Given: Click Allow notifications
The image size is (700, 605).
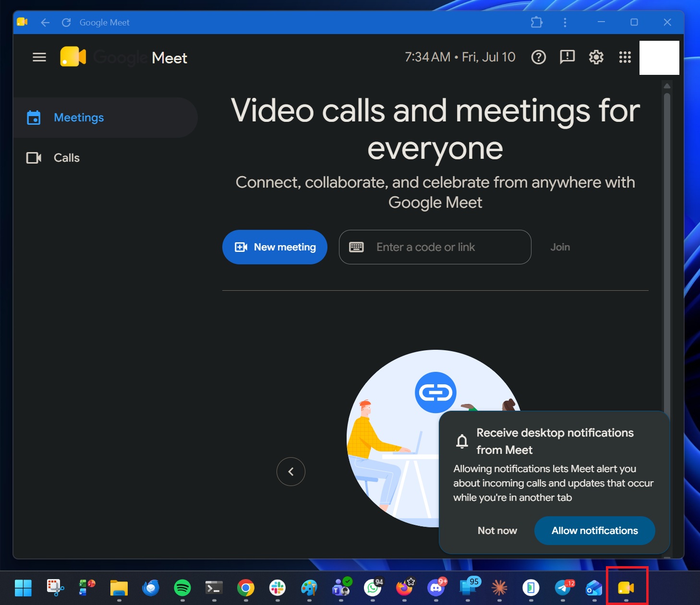Looking at the screenshot, I should (595, 531).
